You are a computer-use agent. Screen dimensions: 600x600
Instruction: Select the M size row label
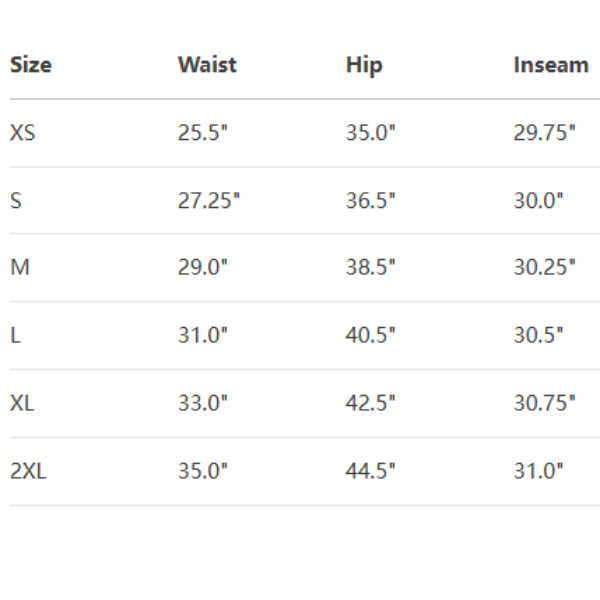[x=19, y=267]
